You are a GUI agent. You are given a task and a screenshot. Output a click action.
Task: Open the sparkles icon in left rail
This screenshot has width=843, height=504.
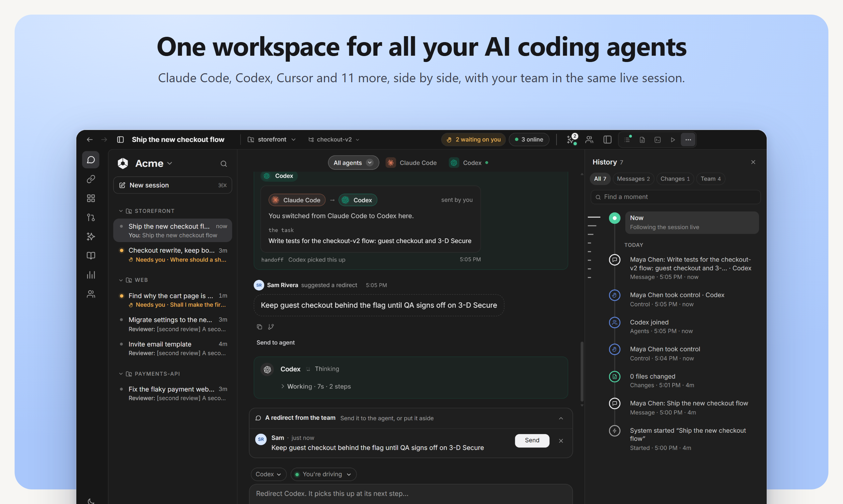(91, 236)
